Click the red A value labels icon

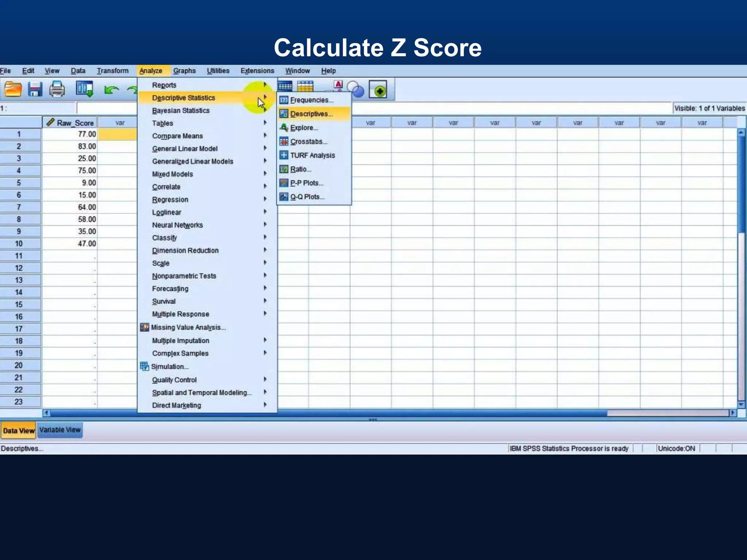tap(338, 85)
